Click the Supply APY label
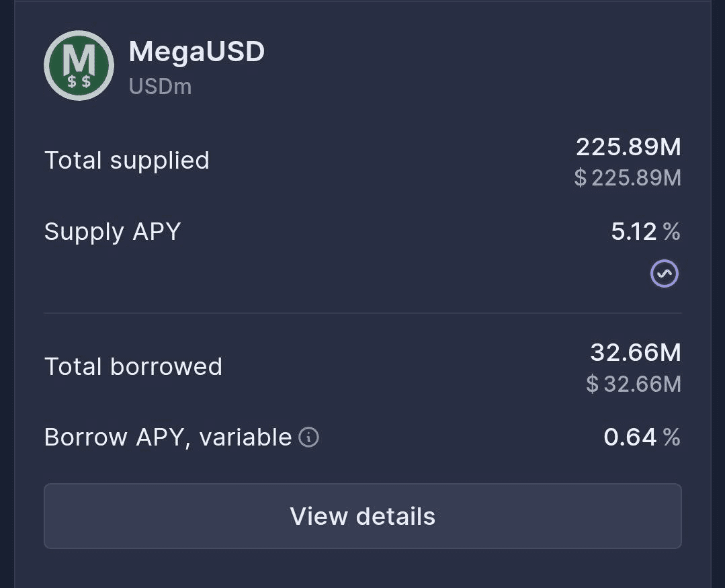725x588 pixels. [x=113, y=232]
